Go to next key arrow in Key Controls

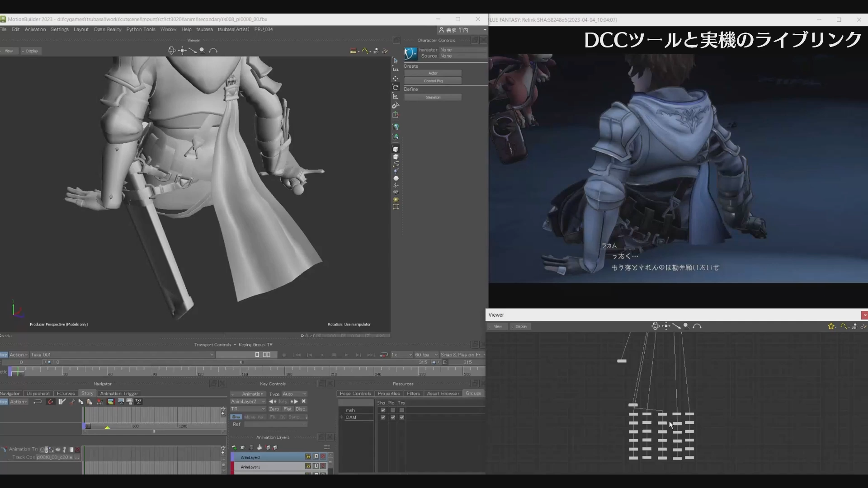coord(295,401)
